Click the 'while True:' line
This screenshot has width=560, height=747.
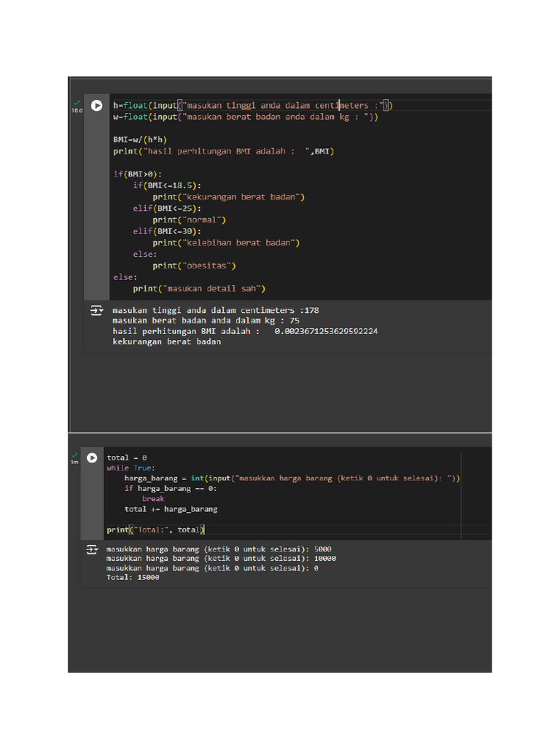pyautogui.click(x=131, y=468)
